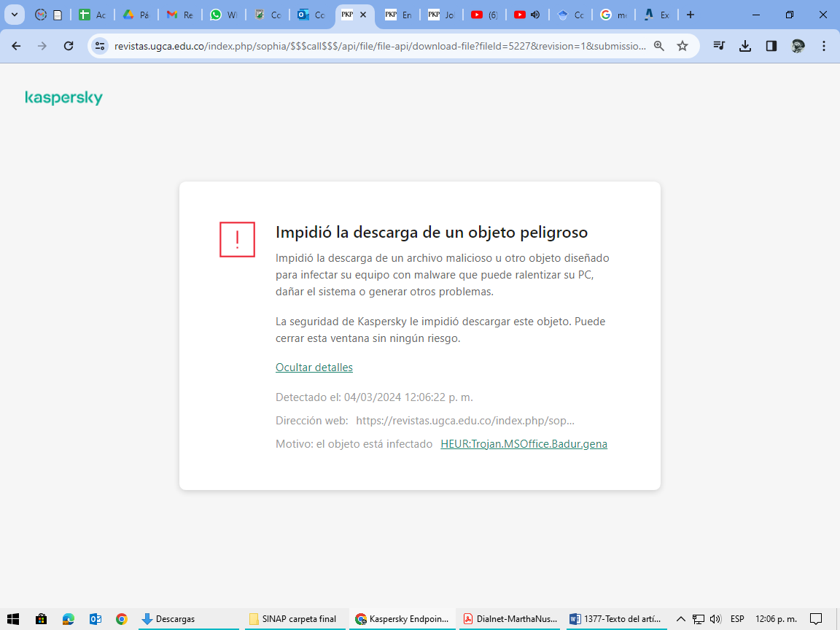Switch to the WhatsApp tab
The image size is (840, 630).
[x=223, y=15]
